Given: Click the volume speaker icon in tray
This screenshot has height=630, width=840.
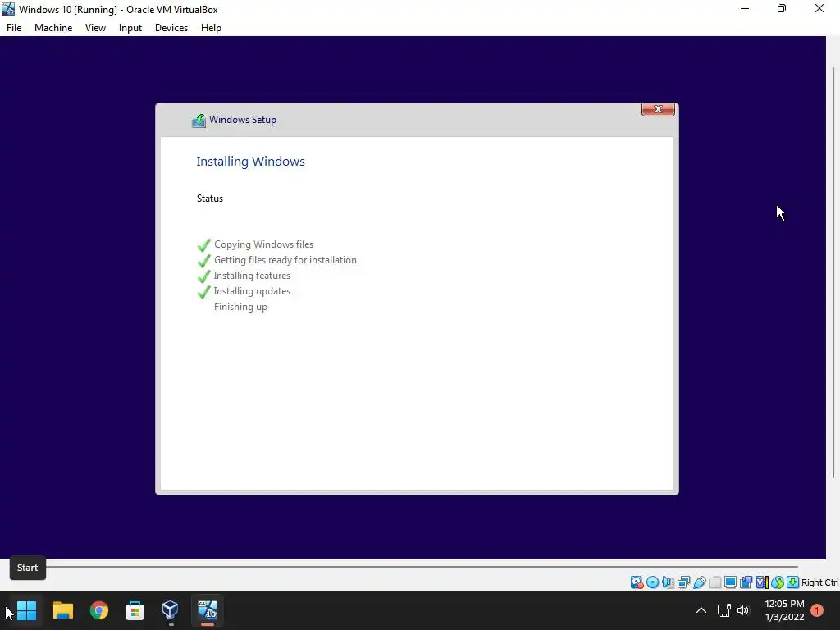Looking at the screenshot, I should [x=743, y=610].
